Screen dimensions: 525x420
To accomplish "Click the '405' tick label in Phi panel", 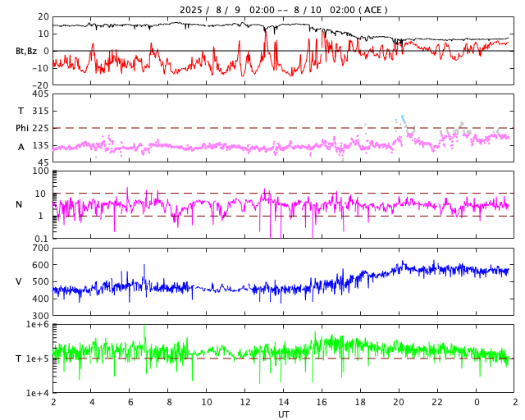I will click(x=40, y=94).
